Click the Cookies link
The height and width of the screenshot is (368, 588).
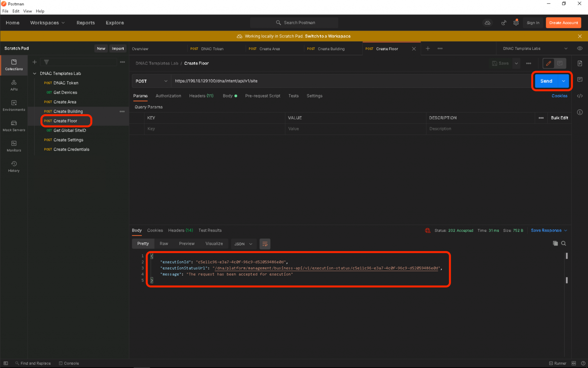pyautogui.click(x=559, y=96)
